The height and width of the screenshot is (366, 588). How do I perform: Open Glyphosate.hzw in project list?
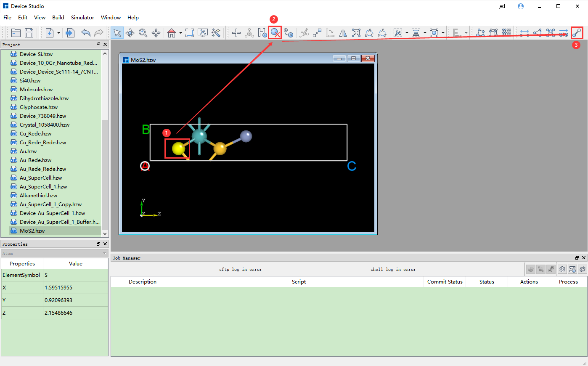click(39, 107)
